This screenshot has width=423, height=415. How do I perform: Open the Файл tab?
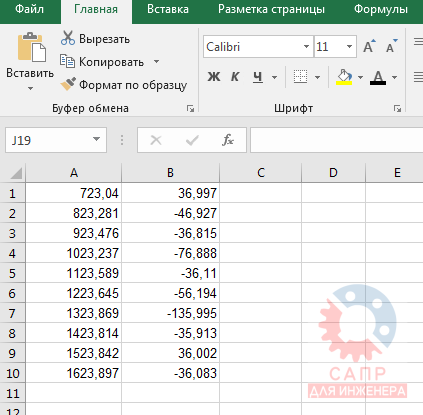(x=29, y=9)
